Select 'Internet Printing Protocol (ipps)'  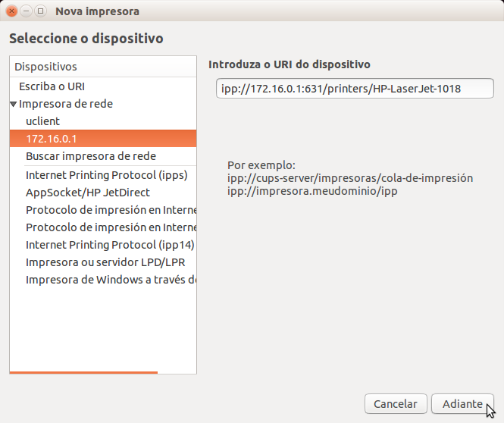pyautogui.click(x=103, y=175)
